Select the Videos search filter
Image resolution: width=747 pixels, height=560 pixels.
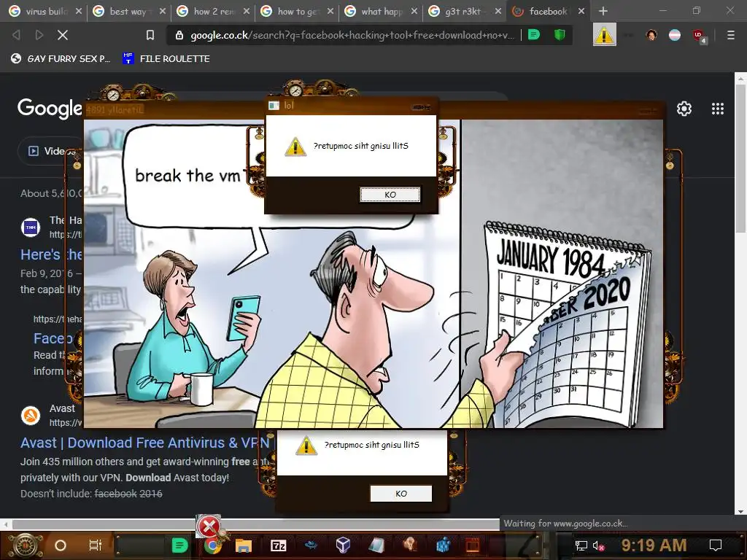pyautogui.click(x=50, y=151)
